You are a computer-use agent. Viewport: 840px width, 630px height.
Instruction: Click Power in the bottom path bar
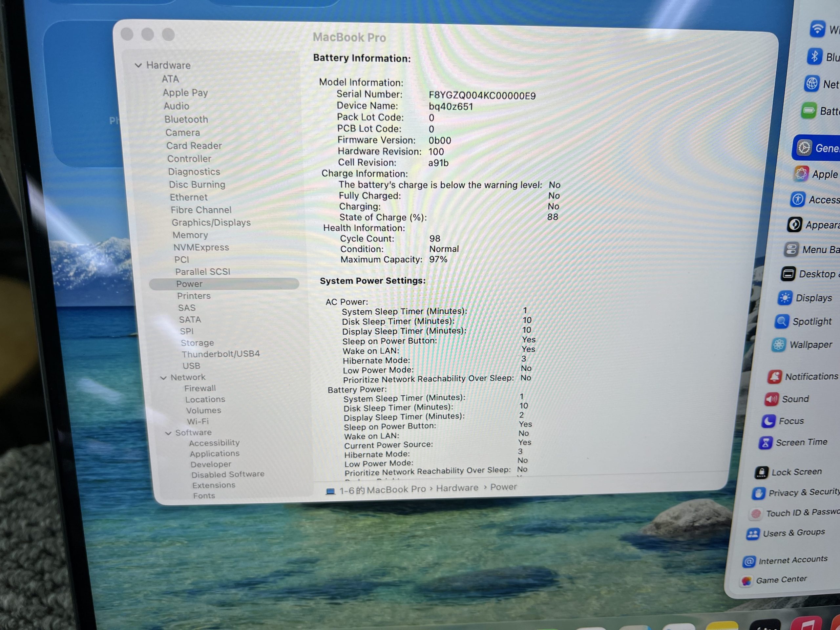click(x=504, y=487)
